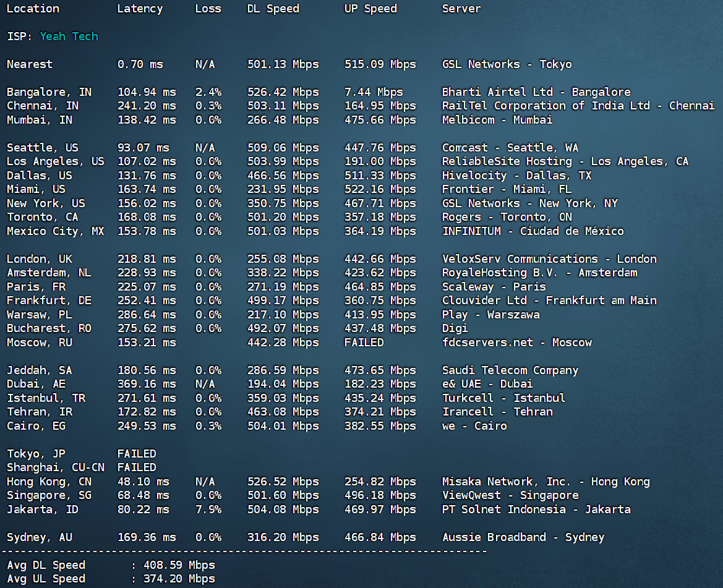Select "ViewQwest - Singapore" server
This screenshot has width=723, height=588.
pyautogui.click(x=510, y=495)
